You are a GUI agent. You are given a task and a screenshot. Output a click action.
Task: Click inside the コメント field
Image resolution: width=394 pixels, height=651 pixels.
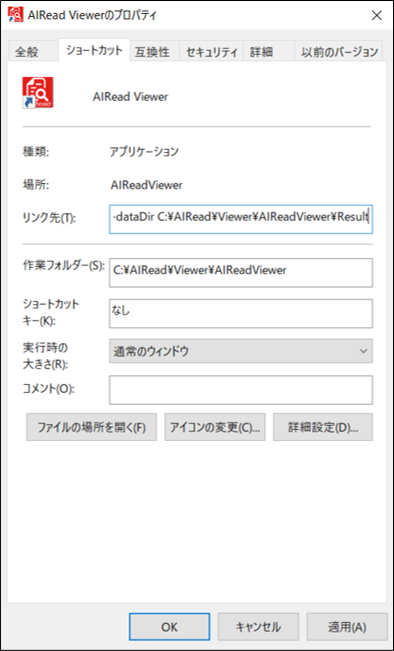click(241, 390)
